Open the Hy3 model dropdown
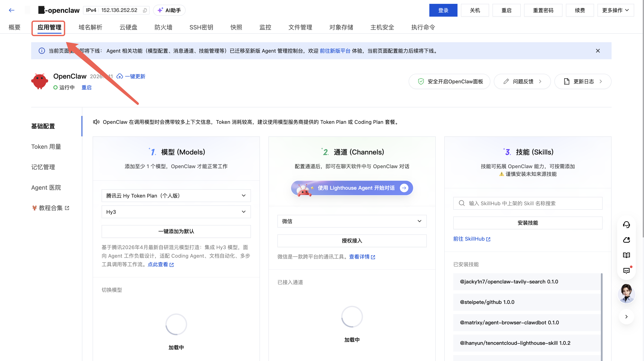 pos(176,212)
